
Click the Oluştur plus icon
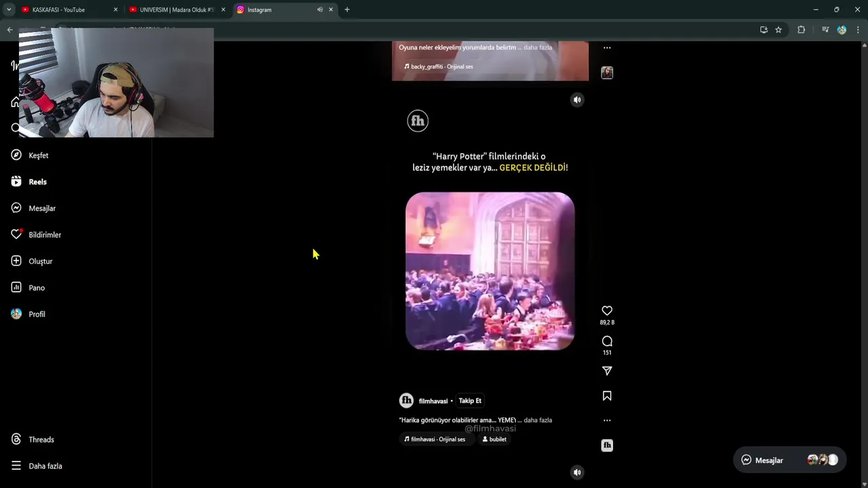16,261
